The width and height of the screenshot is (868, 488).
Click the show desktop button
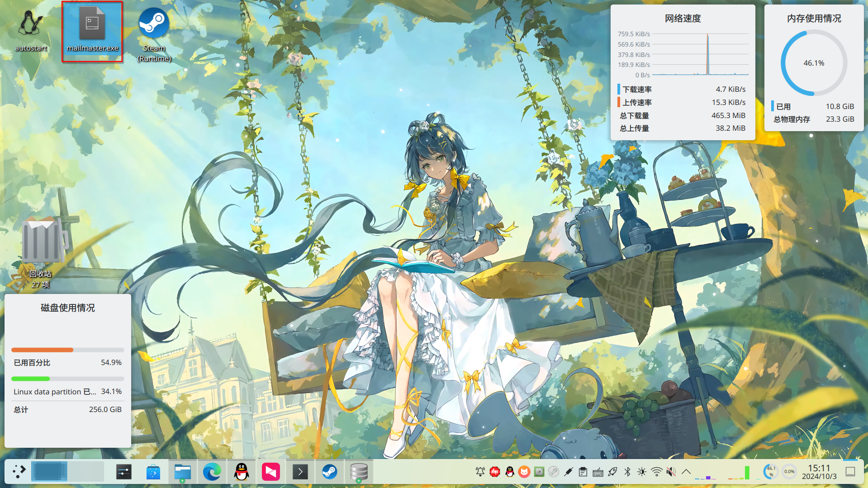click(850, 472)
